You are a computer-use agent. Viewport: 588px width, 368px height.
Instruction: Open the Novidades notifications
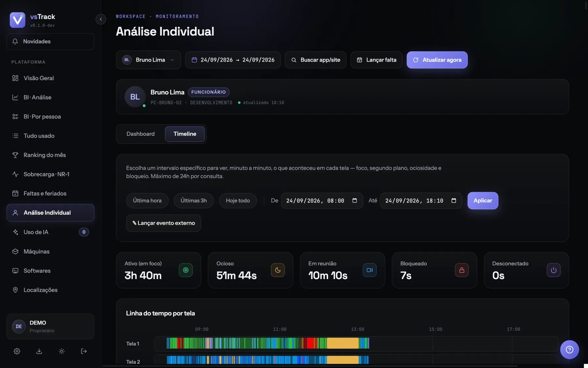(50, 42)
